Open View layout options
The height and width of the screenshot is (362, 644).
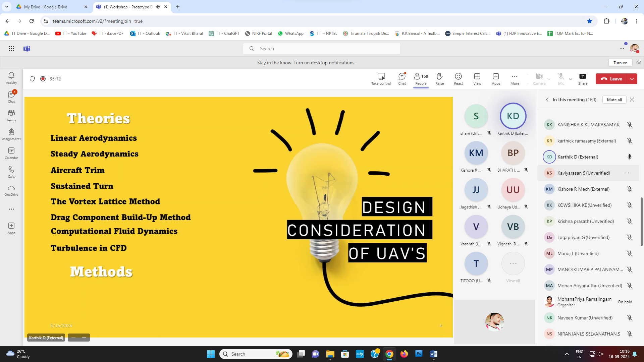[x=477, y=79]
